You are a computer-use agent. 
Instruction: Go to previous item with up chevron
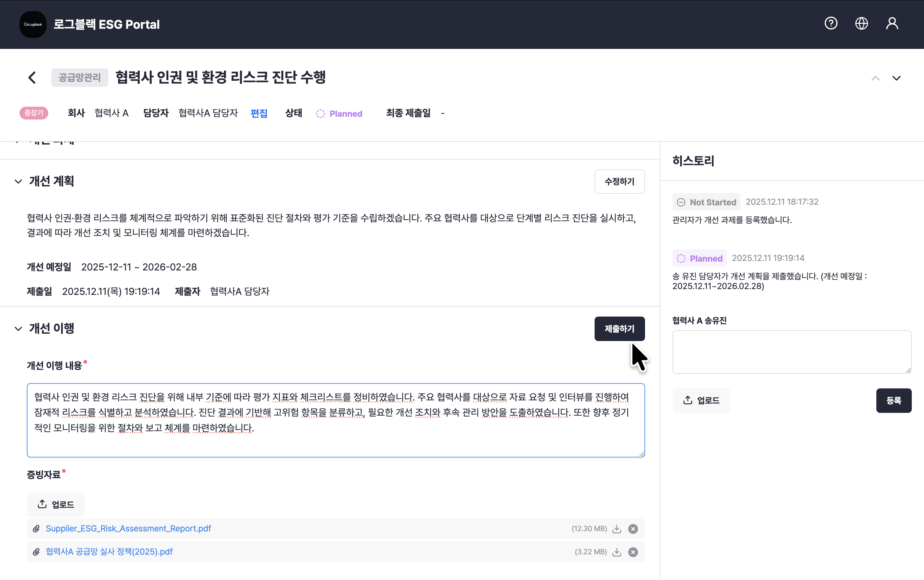click(875, 78)
